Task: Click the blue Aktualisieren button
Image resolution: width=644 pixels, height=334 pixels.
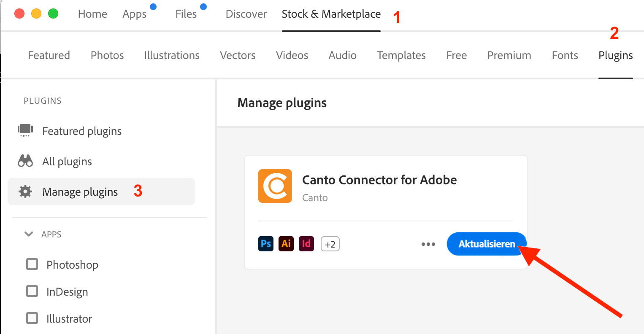Action: coord(486,244)
